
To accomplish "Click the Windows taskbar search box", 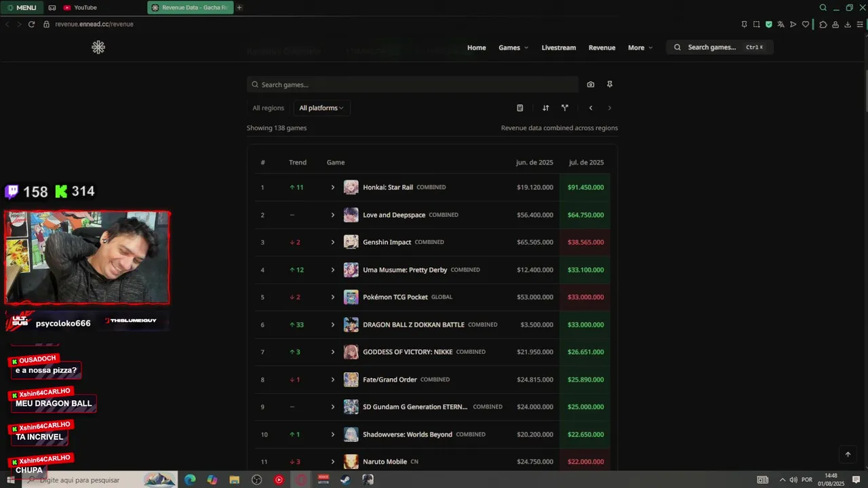I will 100,480.
